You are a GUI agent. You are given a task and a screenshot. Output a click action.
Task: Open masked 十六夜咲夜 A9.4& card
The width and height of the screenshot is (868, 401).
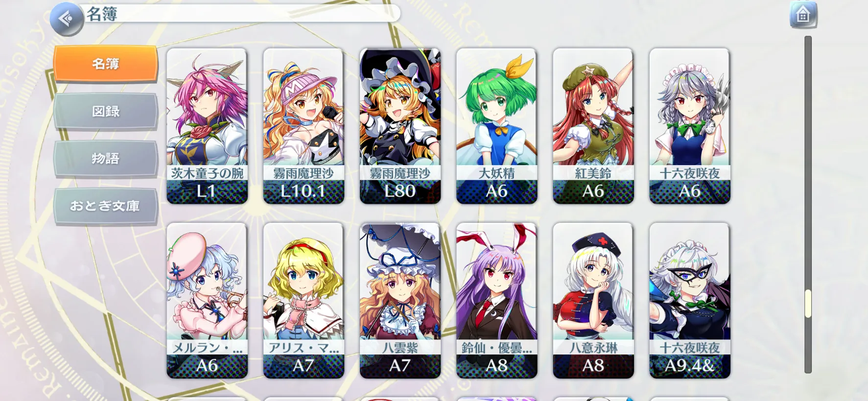690,301
